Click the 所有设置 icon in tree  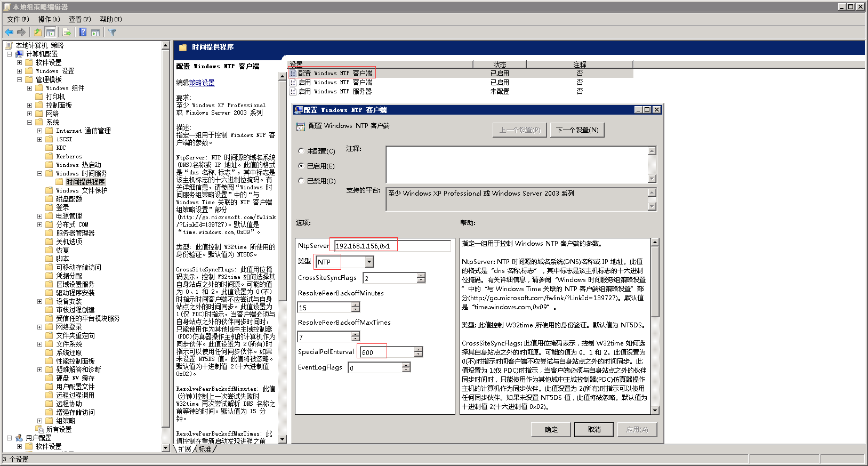[40, 429]
